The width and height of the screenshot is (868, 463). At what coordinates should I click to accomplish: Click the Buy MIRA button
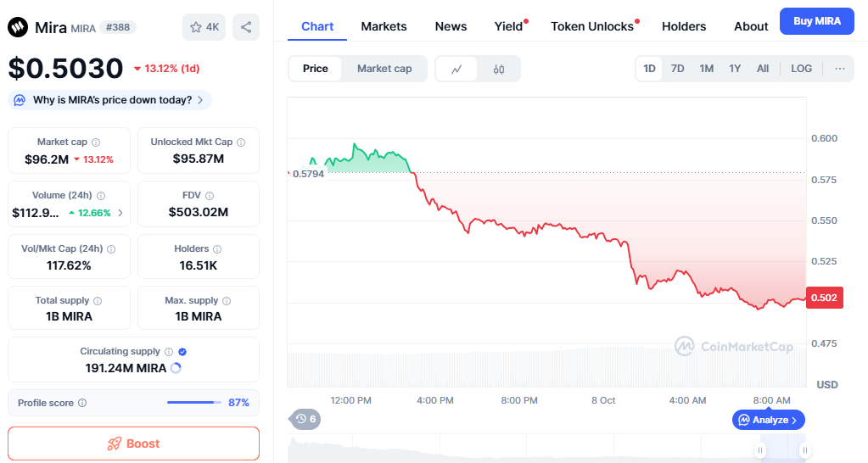click(816, 21)
